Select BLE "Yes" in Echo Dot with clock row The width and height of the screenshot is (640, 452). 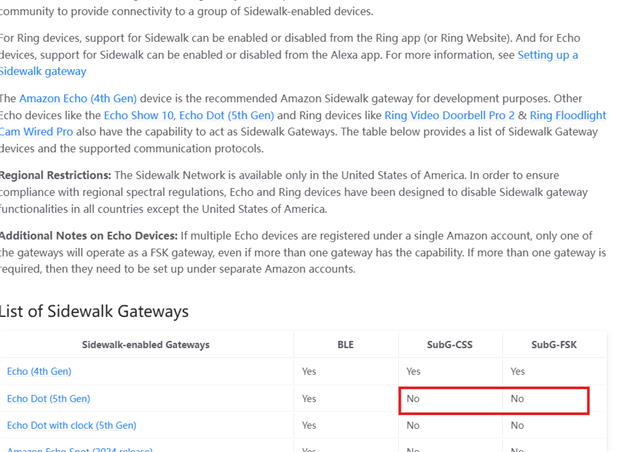[x=309, y=425]
